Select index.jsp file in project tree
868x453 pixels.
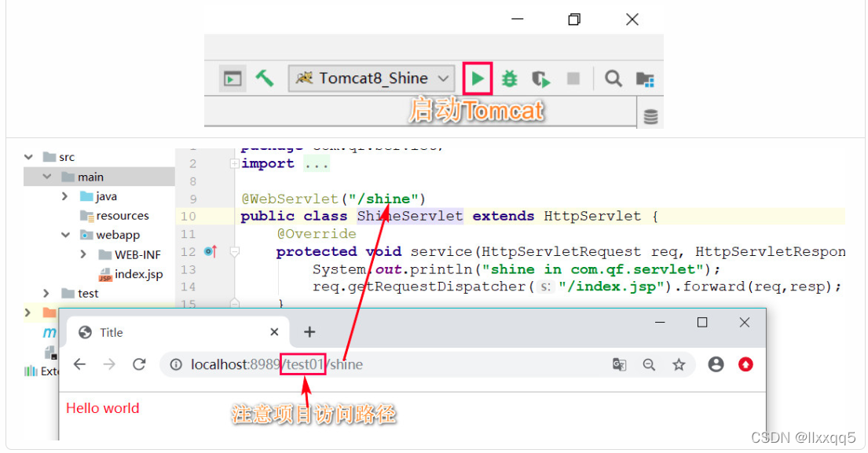[130, 274]
